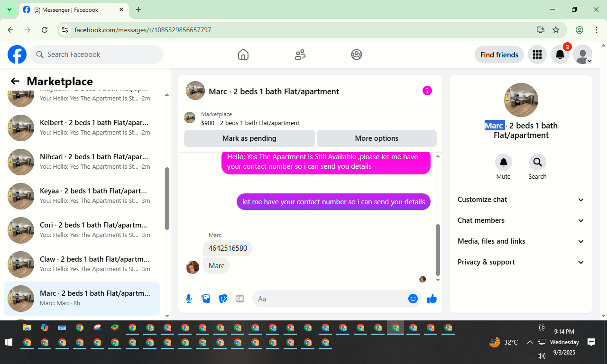Expand the Chat members section
The height and width of the screenshot is (364, 607).
point(521,220)
